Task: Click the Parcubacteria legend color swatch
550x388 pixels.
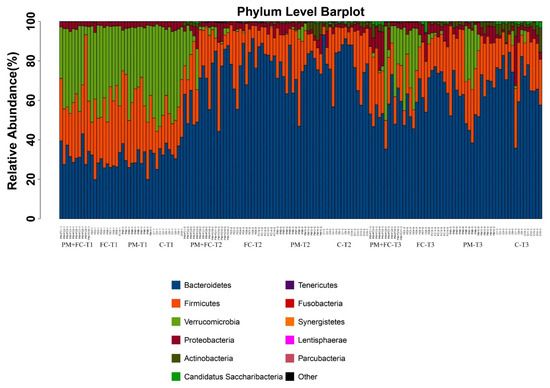Action: point(290,358)
